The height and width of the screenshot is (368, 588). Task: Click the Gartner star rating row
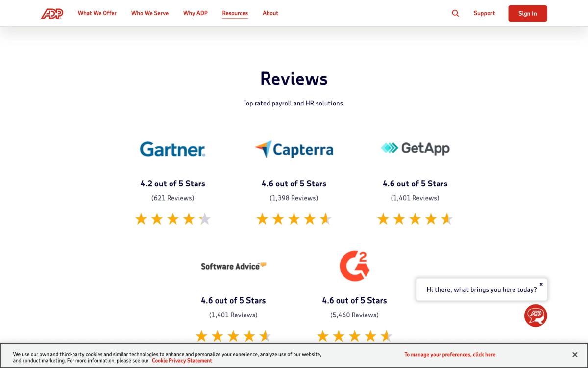point(173,219)
